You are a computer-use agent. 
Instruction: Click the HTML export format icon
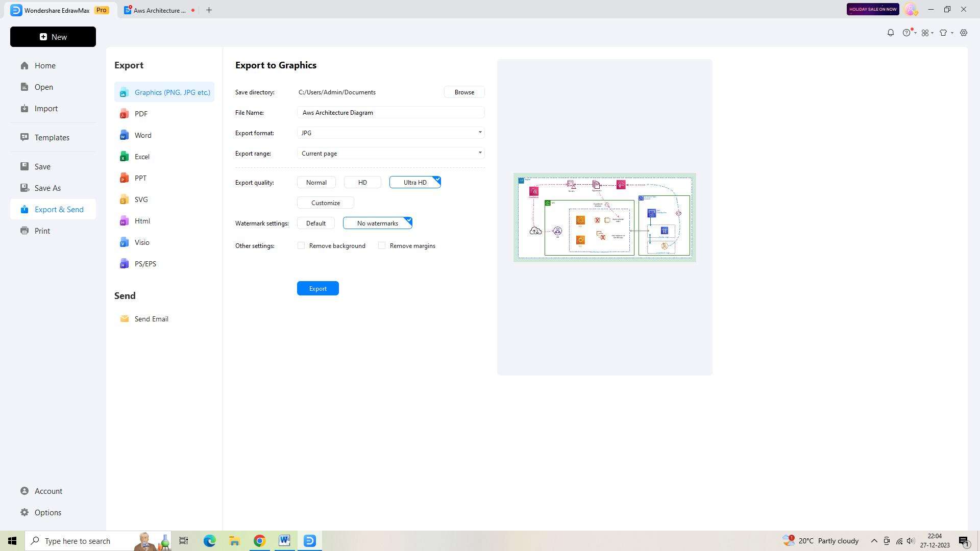(x=124, y=221)
